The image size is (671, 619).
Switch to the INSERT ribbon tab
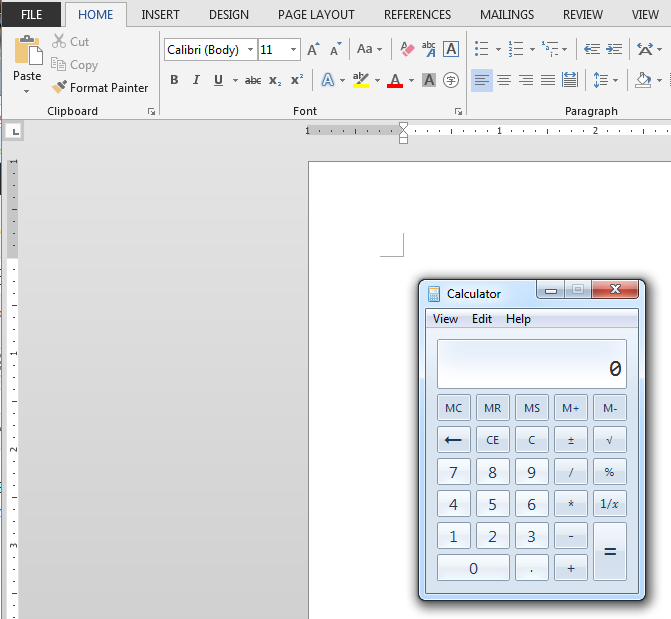coord(161,15)
